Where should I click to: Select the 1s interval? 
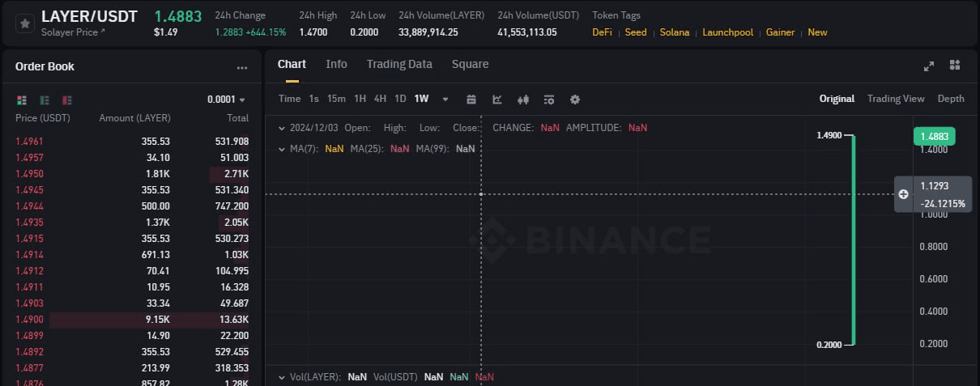pyautogui.click(x=313, y=99)
